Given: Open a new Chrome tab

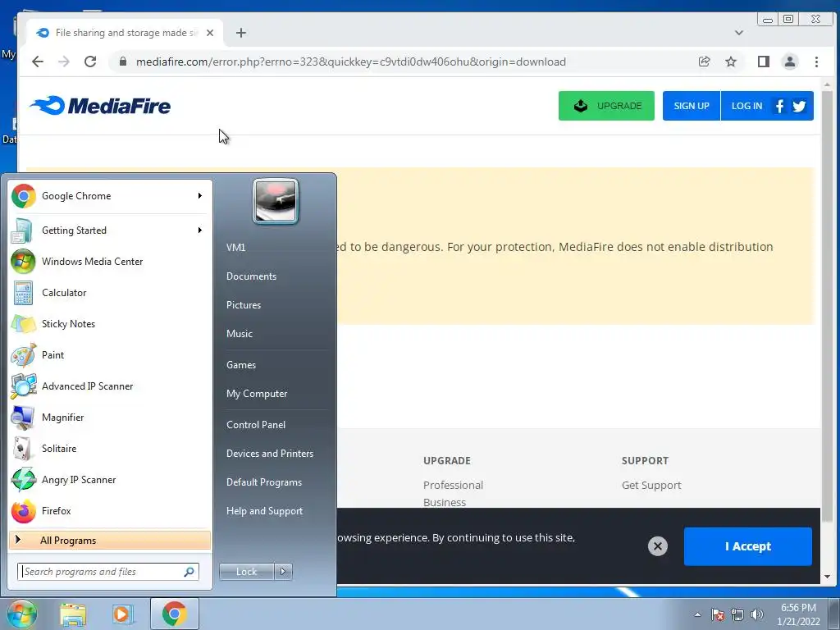Looking at the screenshot, I should (241, 33).
